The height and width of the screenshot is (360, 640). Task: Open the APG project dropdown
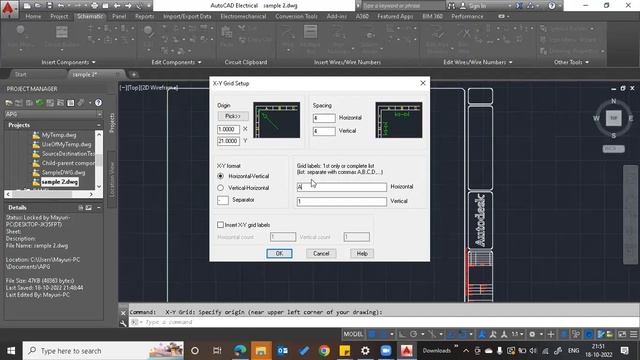99,114
